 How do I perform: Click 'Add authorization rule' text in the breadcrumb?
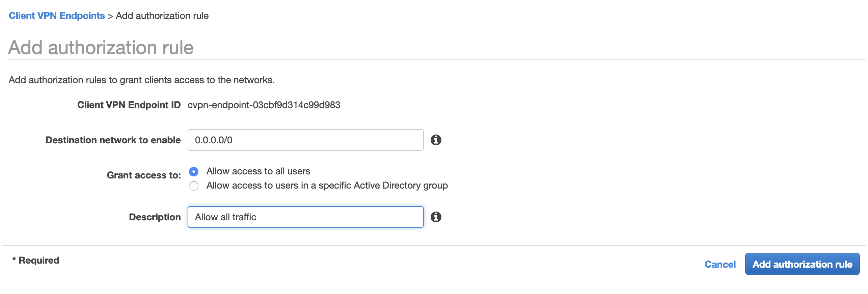click(162, 16)
